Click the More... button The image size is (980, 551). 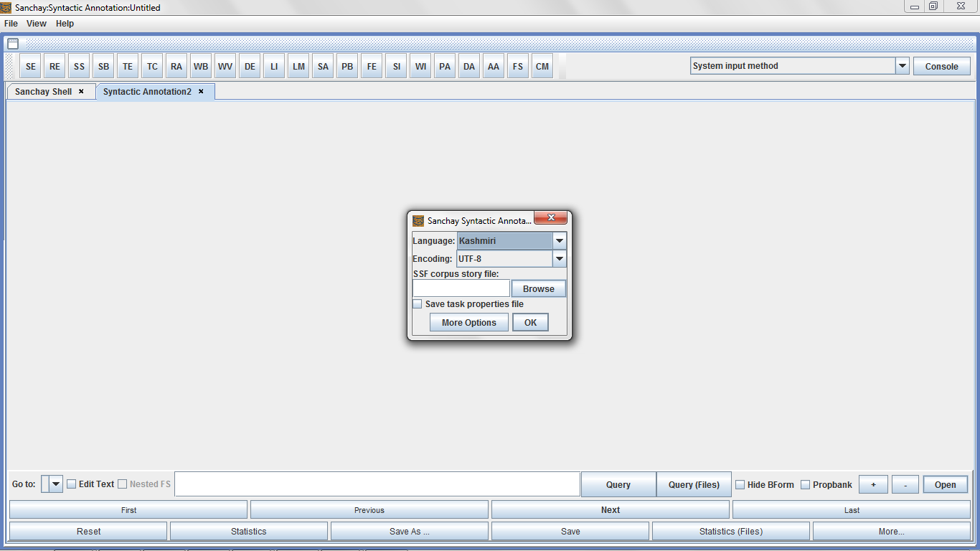892,532
